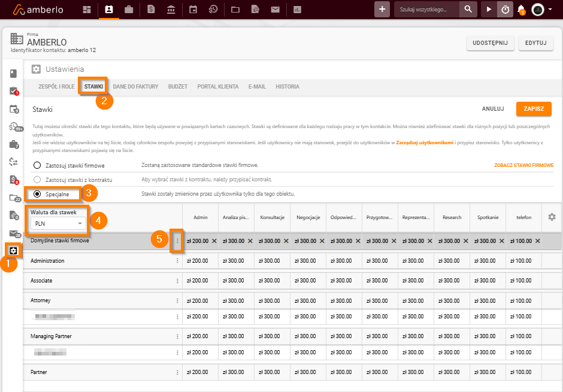This screenshot has width=563, height=392.
Task: Open three-dot menu for the Managing Partner row
Action: [x=177, y=336]
